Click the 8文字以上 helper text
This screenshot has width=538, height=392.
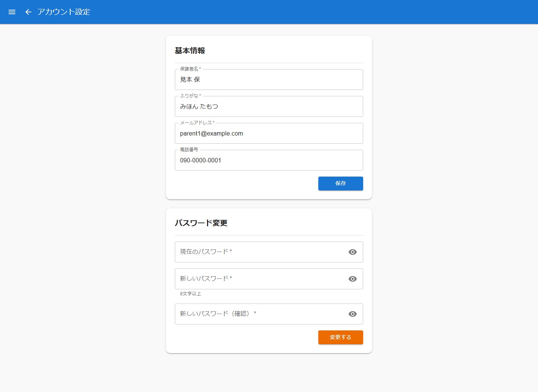191,294
